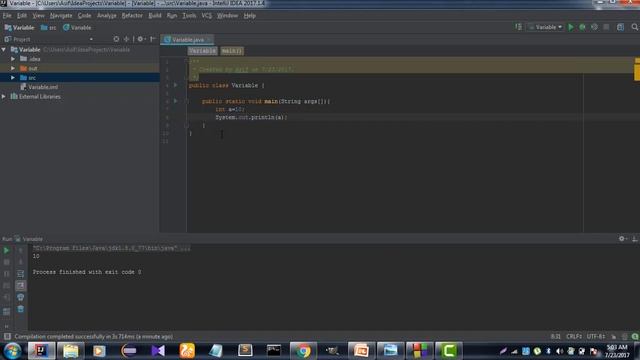The height and width of the screenshot is (360, 640).
Task: Click the Stop button in main toolbar
Action: (606, 27)
